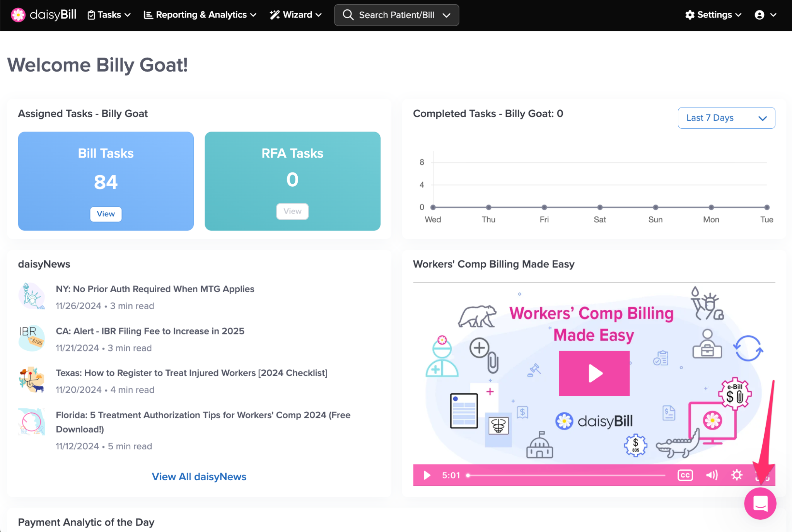
Task: Open the user account avatar menu
Action: click(760, 15)
